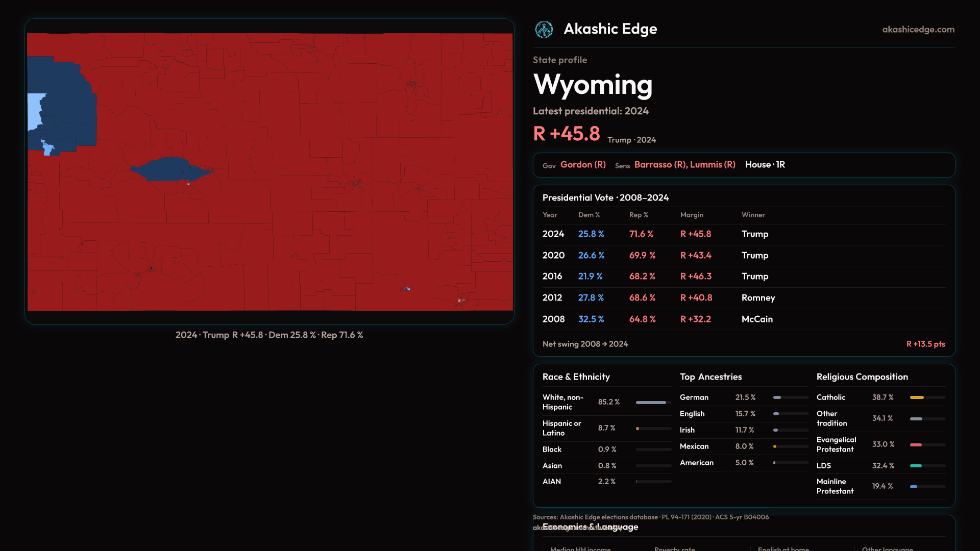Click the Akashic Edge logo icon
Image resolution: width=980 pixels, height=551 pixels.
point(544,30)
